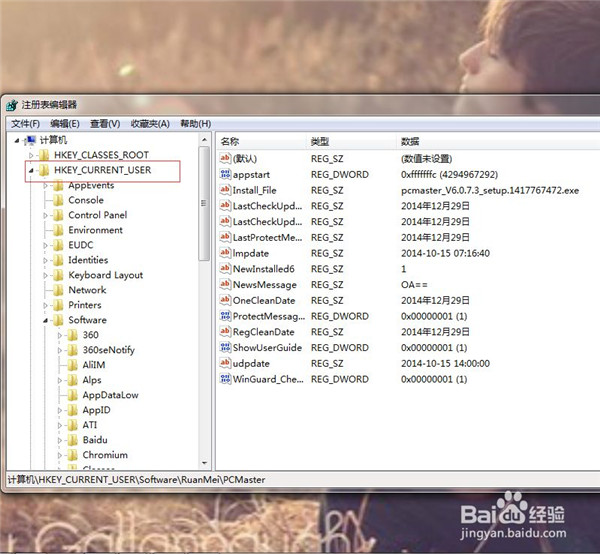
Task: Click the 计算机 computer icon in tree
Action: coord(30,140)
